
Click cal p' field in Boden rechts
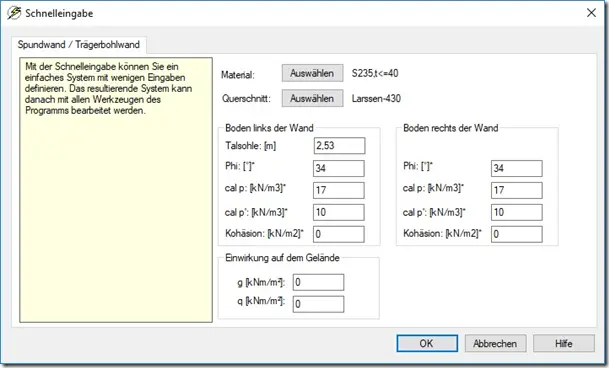point(517,212)
